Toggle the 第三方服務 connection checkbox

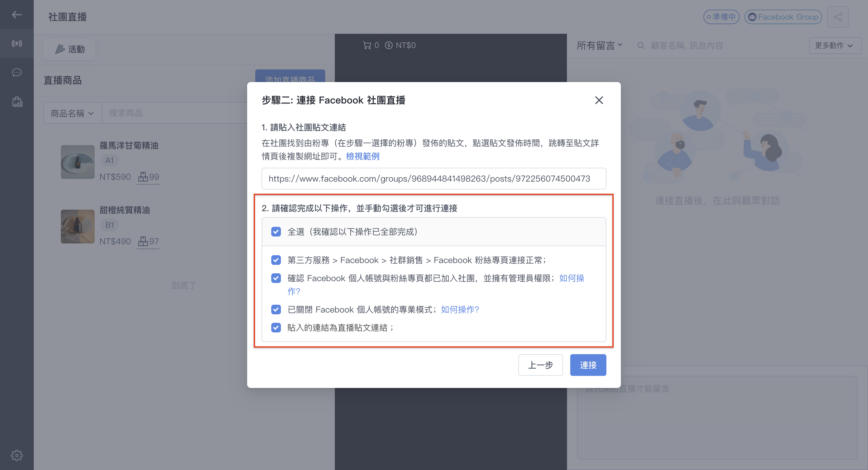pyautogui.click(x=276, y=260)
